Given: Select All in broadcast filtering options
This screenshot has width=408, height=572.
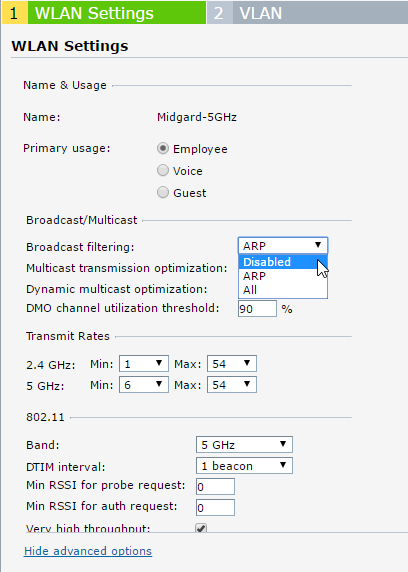Looking at the screenshot, I should point(283,290).
